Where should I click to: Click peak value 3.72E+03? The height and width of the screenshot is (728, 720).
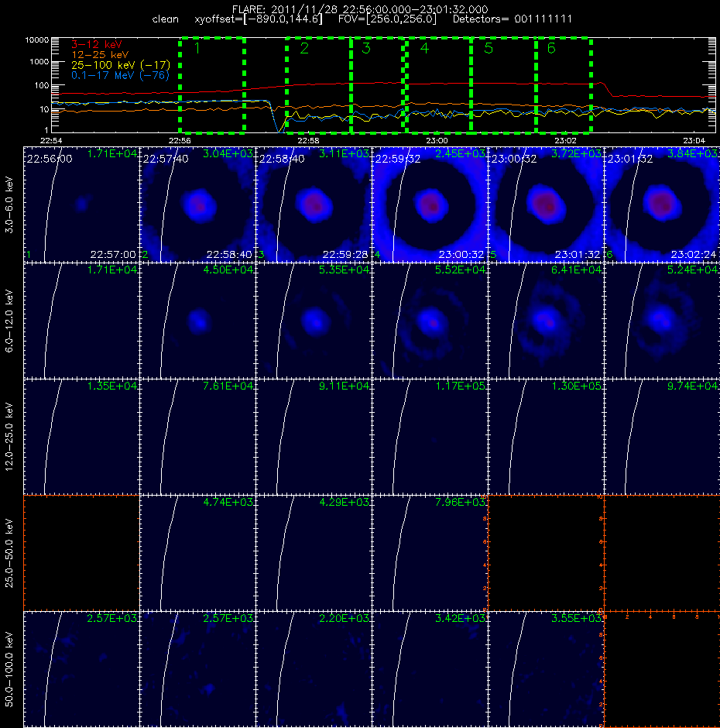pos(576,153)
